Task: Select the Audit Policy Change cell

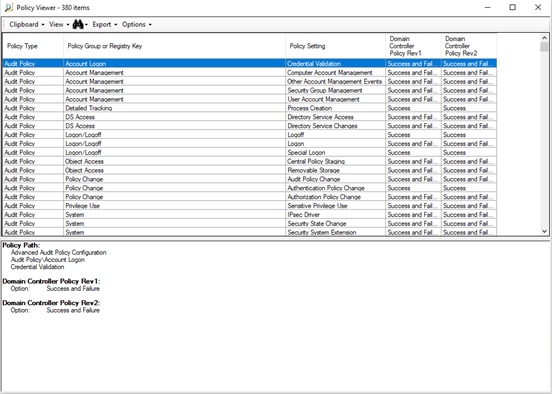Action: [335, 179]
